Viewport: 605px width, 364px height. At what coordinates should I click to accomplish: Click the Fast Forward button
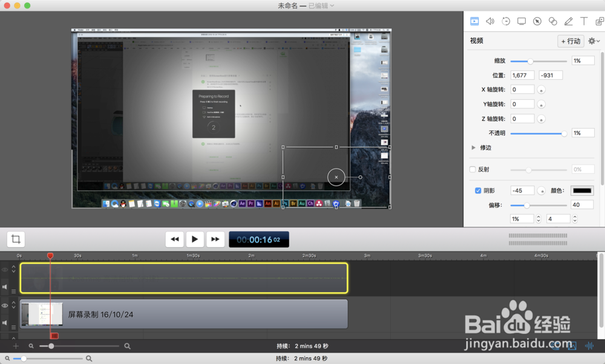pyautogui.click(x=215, y=239)
